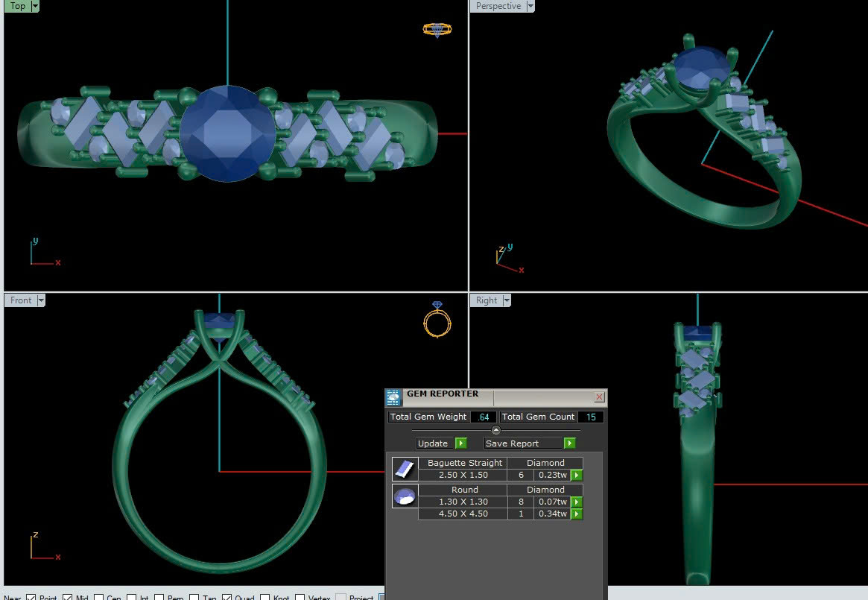Click green arrow for 0.07tw round row

(576, 502)
